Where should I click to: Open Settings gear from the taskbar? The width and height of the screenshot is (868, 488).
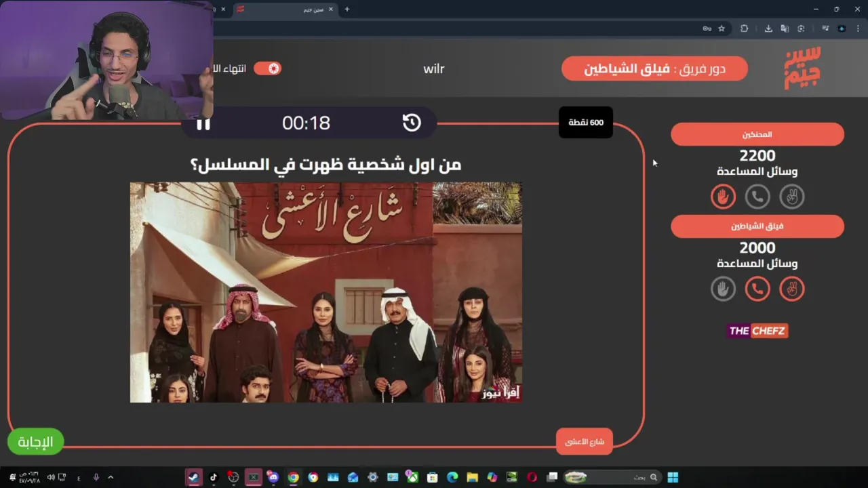(372, 477)
